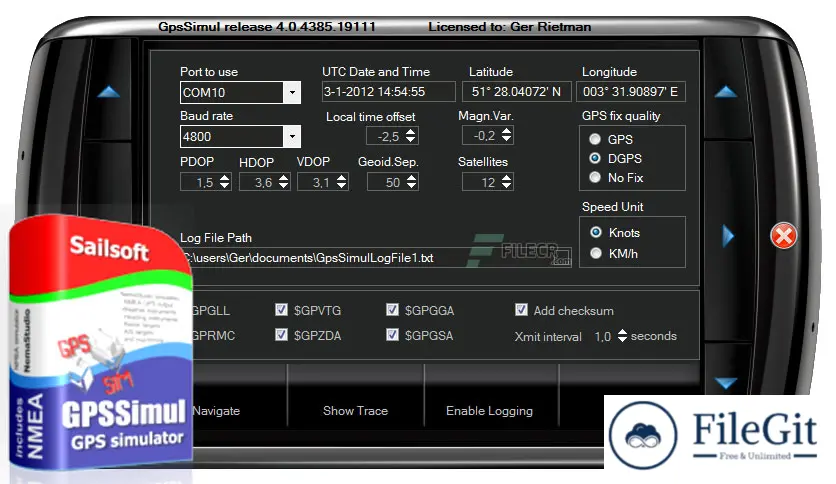Open the Baud rate 4800 dropdown
The image size is (836, 484).
tap(292, 136)
